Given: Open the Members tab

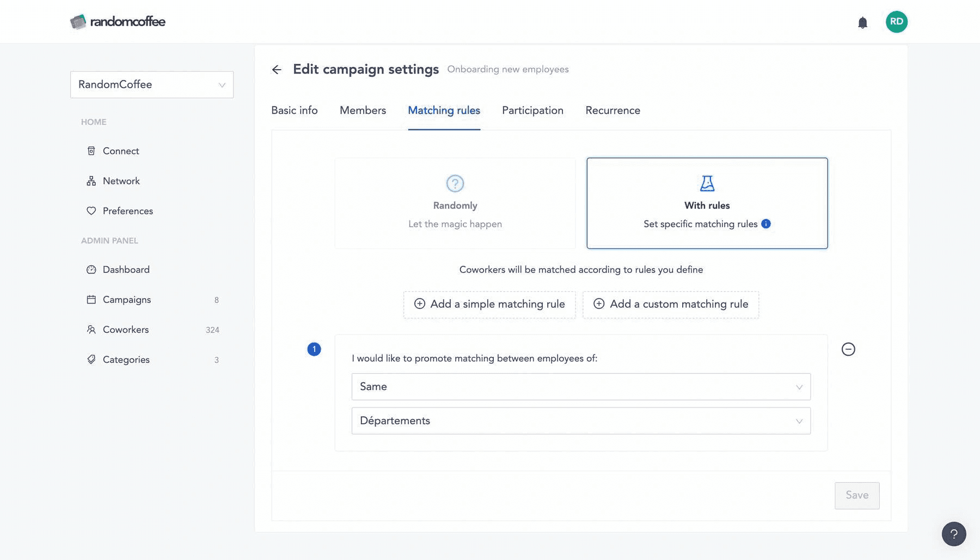Looking at the screenshot, I should 363,111.
